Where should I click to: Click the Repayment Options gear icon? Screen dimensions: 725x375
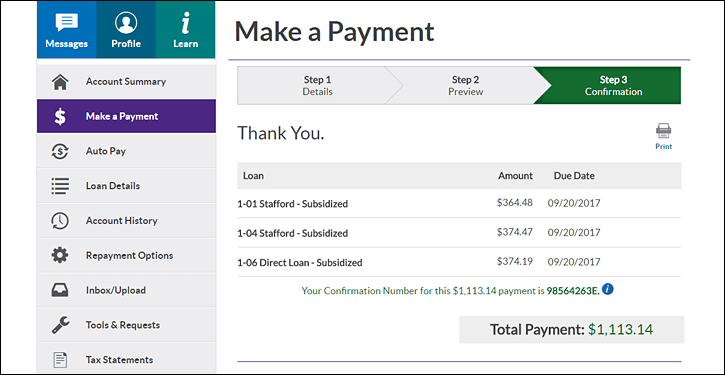60,255
